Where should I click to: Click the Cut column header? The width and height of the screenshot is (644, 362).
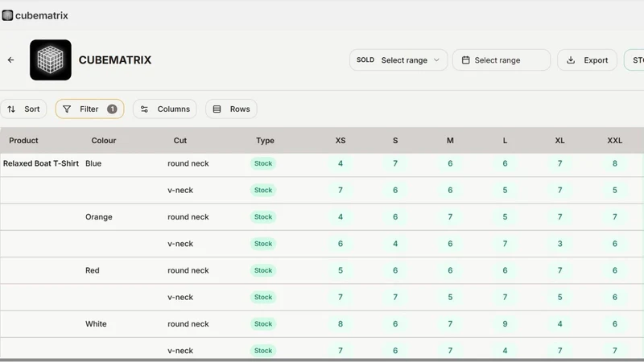(x=180, y=140)
